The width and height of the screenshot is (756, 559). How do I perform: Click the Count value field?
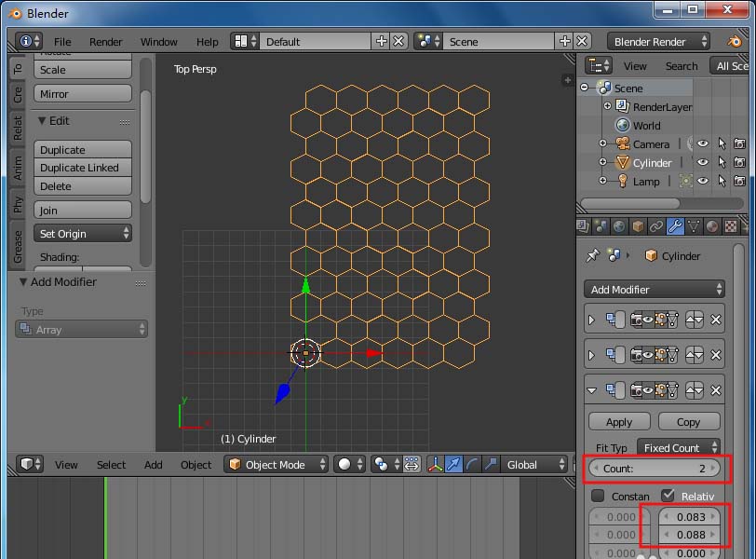pos(655,469)
